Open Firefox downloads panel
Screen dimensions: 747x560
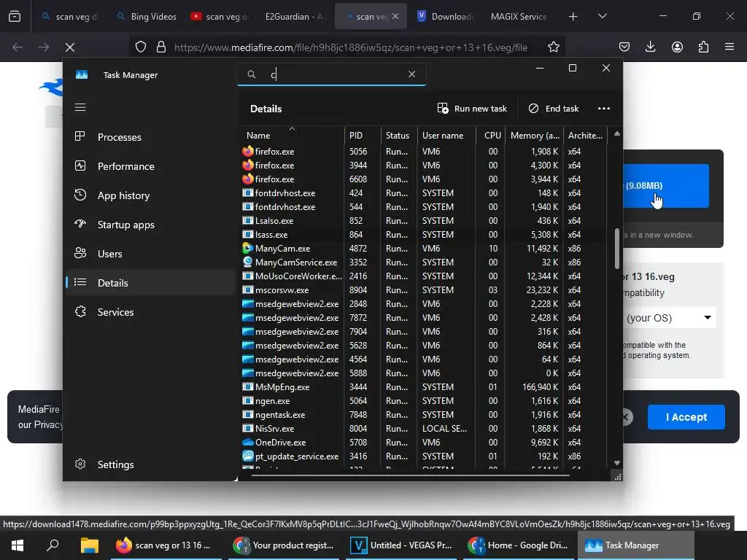pos(650,47)
